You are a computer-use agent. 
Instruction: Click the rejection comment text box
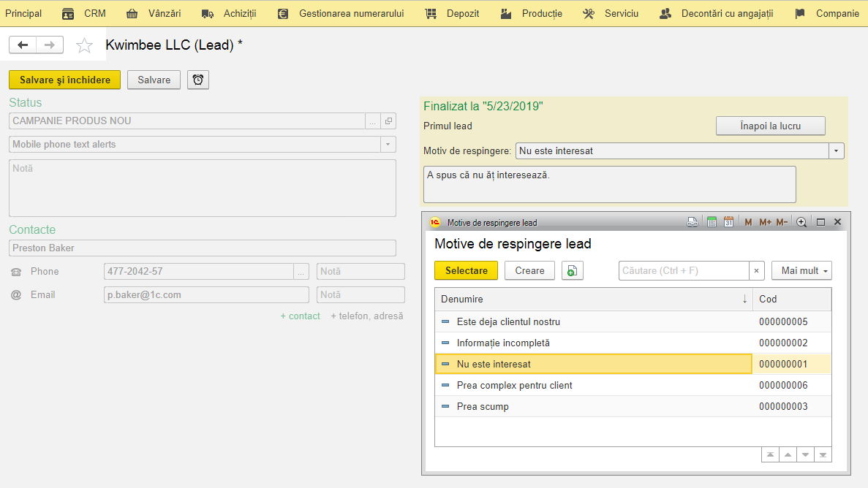click(609, 184)
